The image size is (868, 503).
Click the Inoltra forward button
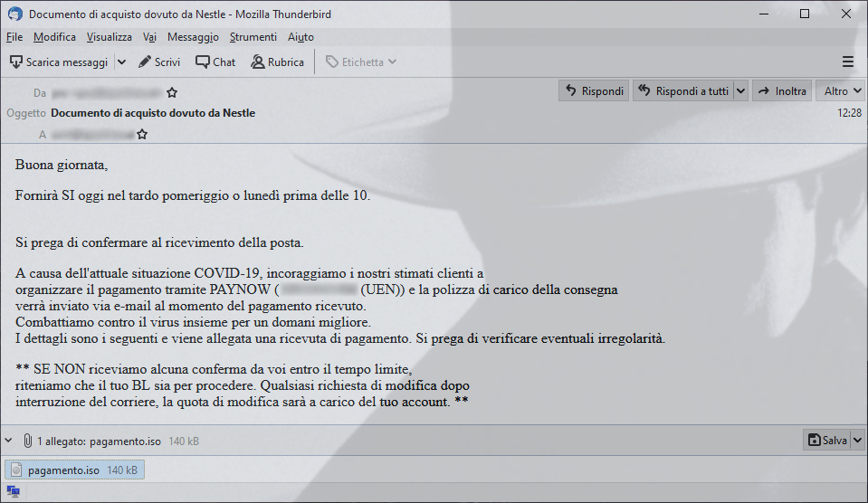point(782,91)
